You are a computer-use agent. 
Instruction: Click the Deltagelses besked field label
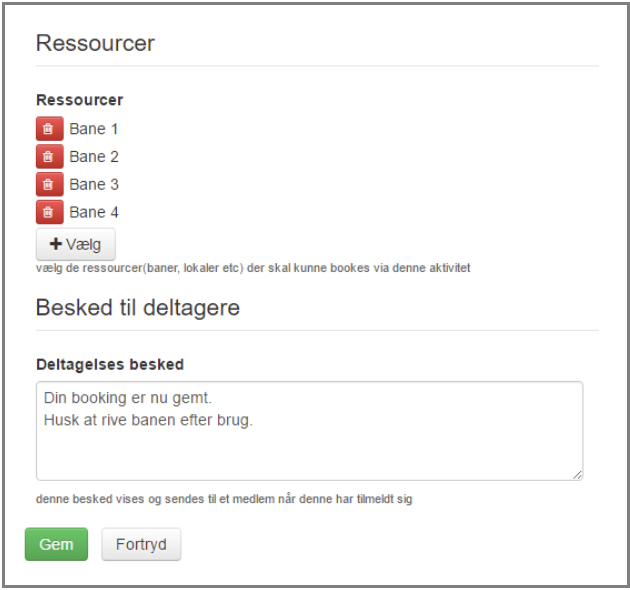tap(110, 365)
